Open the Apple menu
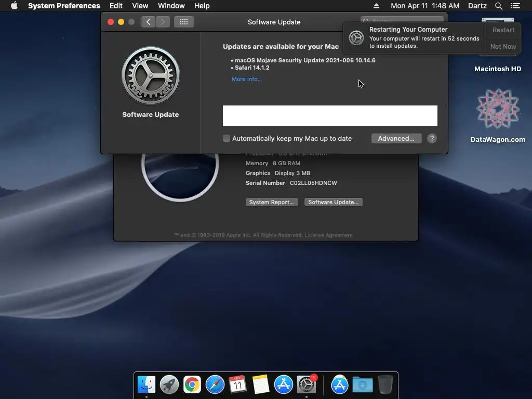 pos(14,6)
